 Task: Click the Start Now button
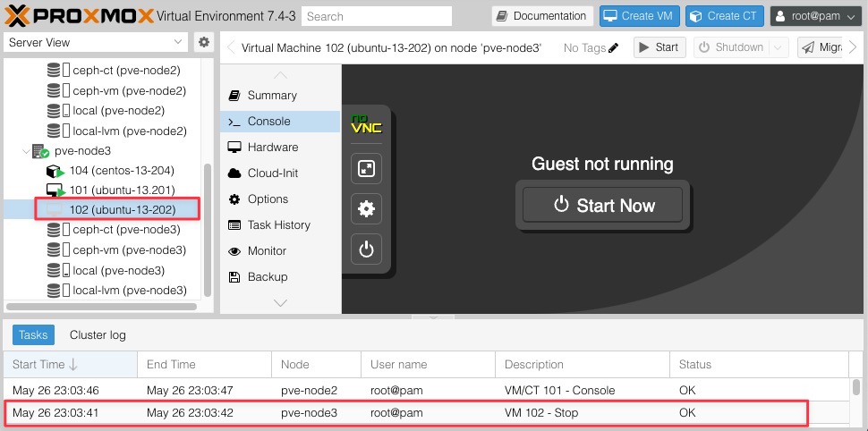[x=602, y=206]
